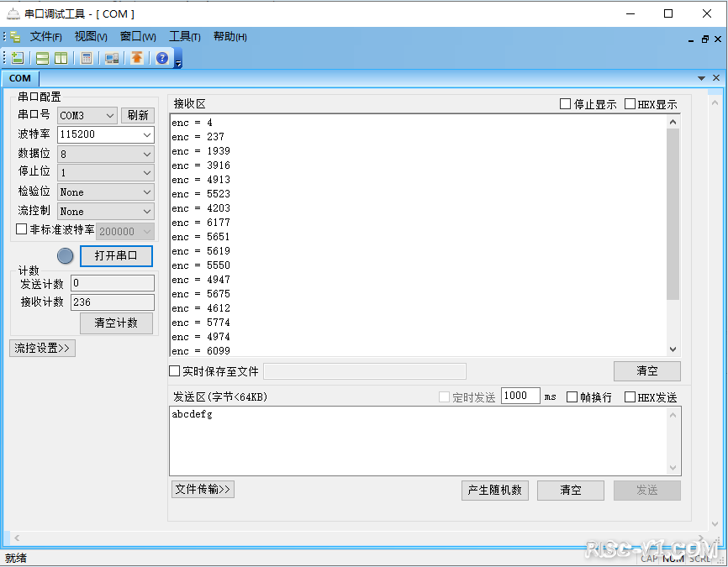Click the 就绪 status bar text
728x567 pixels.
(x=16, y=559)
